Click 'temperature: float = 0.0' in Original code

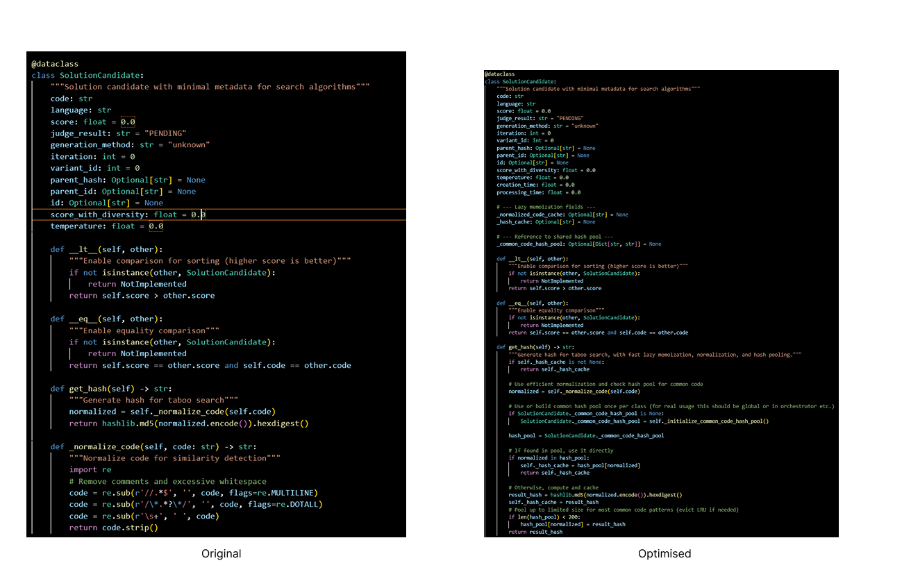click(107, 226)
